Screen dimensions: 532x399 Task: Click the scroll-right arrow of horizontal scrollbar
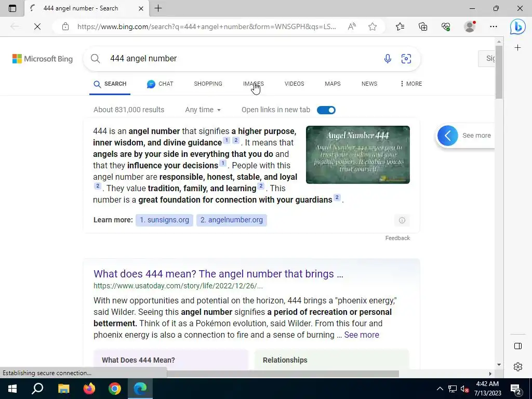tap(490, 374)
